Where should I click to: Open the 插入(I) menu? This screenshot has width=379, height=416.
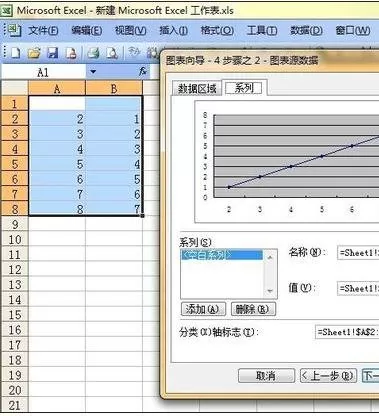point(173,31)
